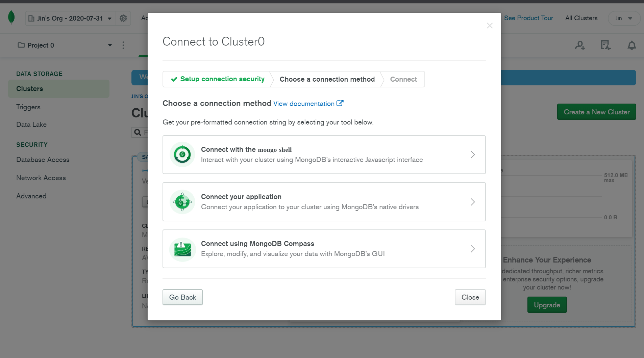Select the Connect step in the wizard
The height and width of the screenshot is (358, 644).
click(x=403, y=79)
